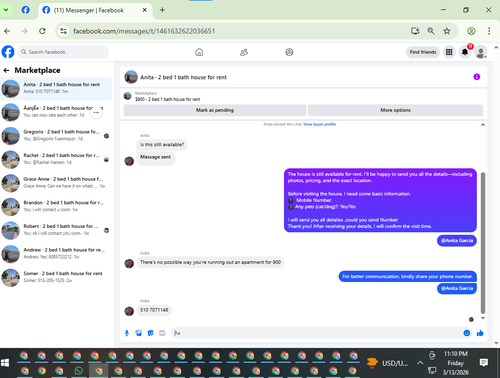Screen dimensions: 500x378
Task: Click the address bar URL
Action: tap(144, 31)
